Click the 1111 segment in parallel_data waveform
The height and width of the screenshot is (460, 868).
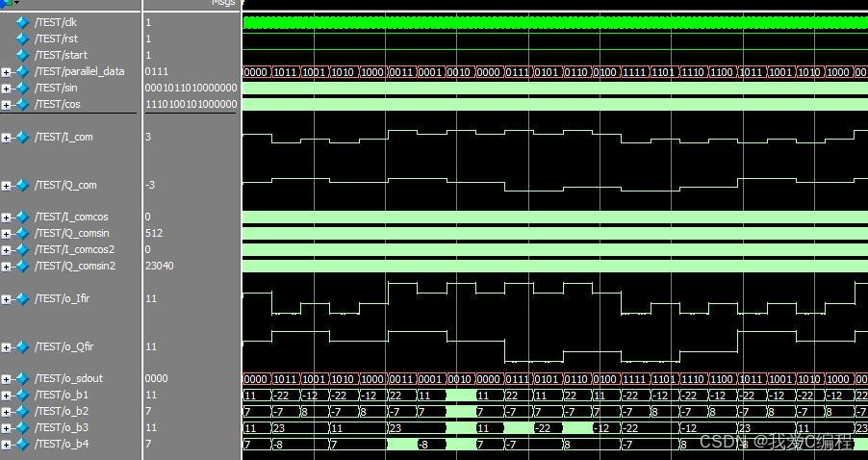634,72
